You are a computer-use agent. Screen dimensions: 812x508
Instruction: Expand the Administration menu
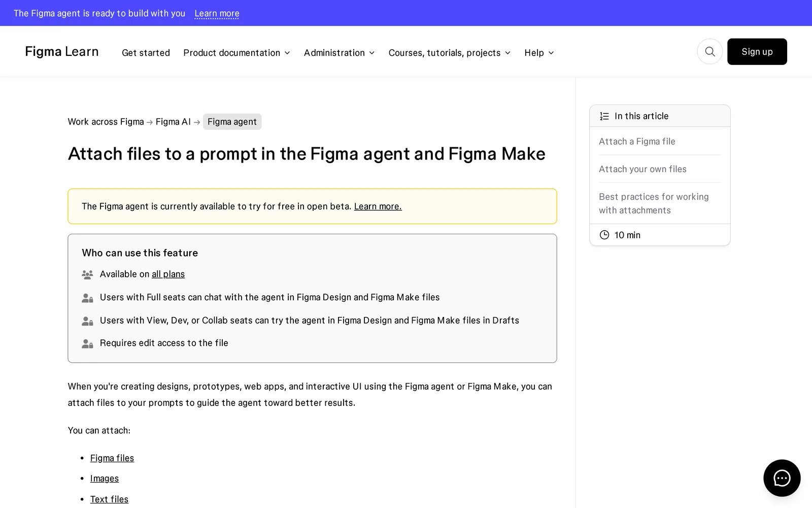pos(339,53)
